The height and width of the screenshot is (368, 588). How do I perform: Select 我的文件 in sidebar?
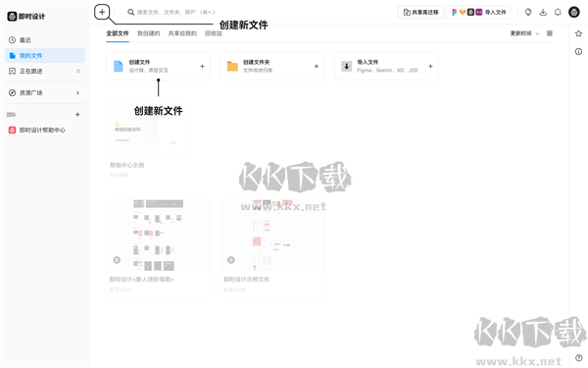pyautogui.click(x=45, y=56)
